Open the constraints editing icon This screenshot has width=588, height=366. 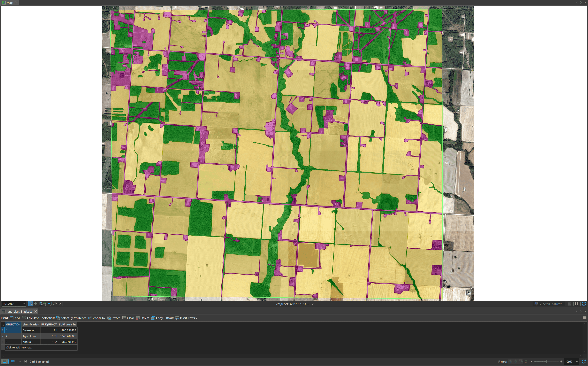(40, 304)
